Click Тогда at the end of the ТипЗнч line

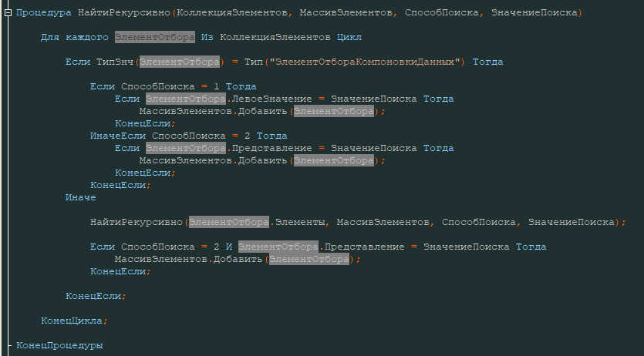pos(487,62)
